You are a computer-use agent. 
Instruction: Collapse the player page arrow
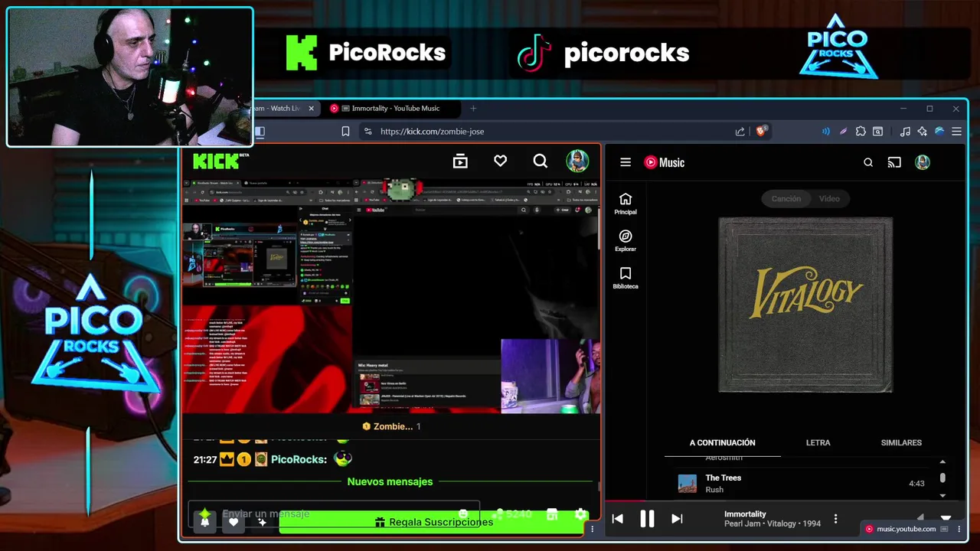[946, 518]
